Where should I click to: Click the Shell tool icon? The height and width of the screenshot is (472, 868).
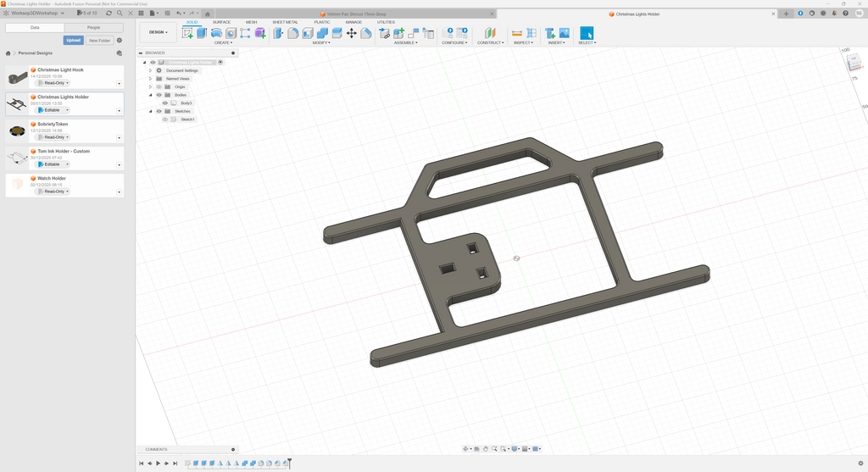[308, 33]
